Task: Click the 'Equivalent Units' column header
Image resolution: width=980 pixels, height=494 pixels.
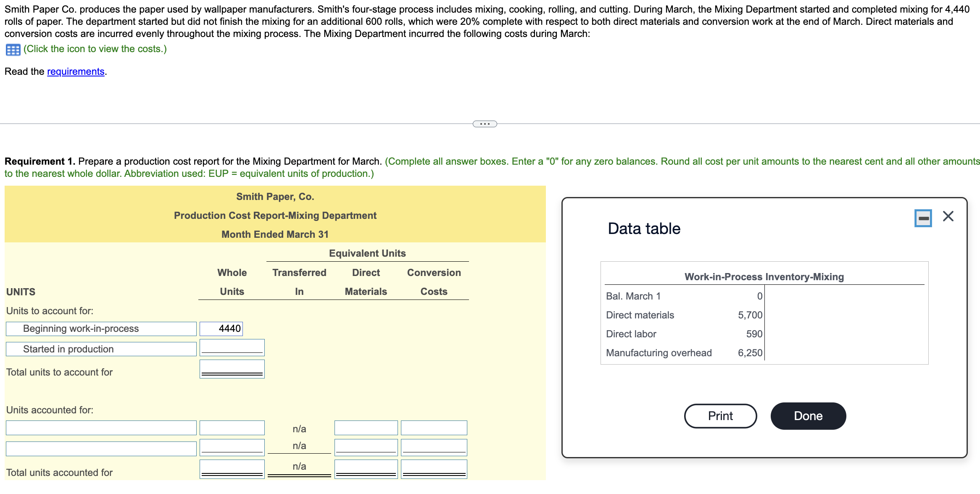Action: (x=367, y=253)
